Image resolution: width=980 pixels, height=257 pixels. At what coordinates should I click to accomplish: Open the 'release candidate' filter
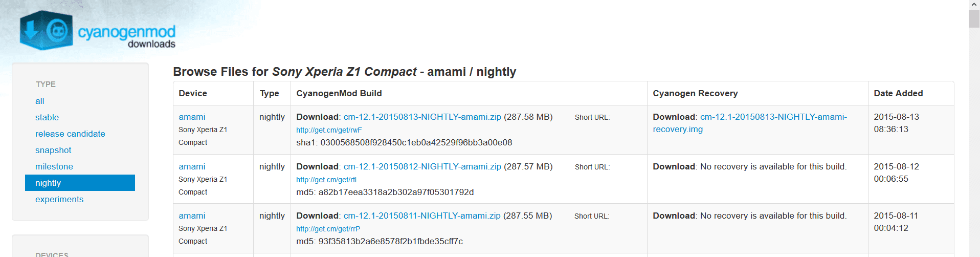pos(70,134)
